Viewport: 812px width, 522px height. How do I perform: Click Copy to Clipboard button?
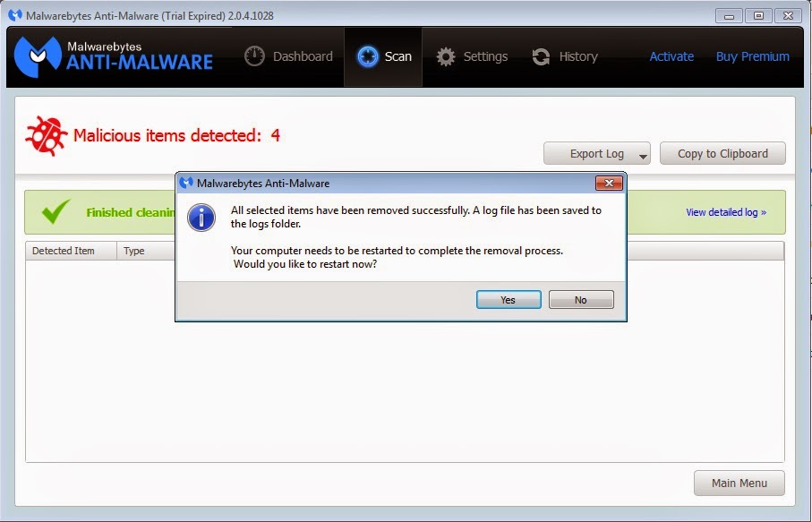(x=722, y=153)
